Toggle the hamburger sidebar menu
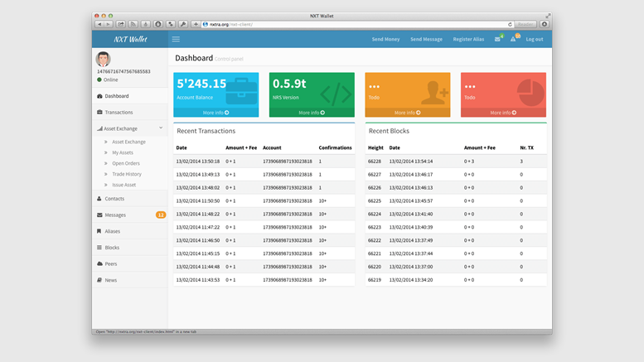The width and height of the screenshot is (644, 362). click(176, 39)
